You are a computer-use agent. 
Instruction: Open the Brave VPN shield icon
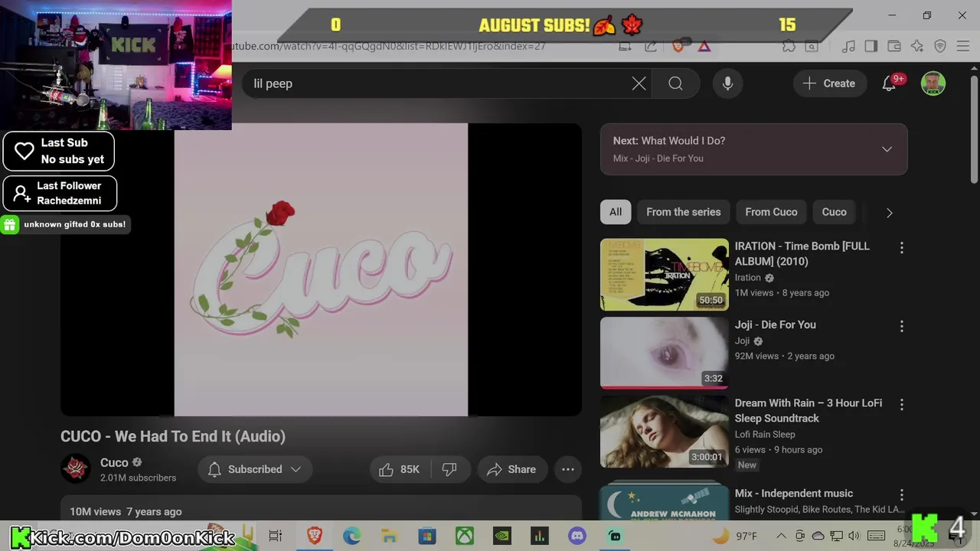tap(940, 47)
